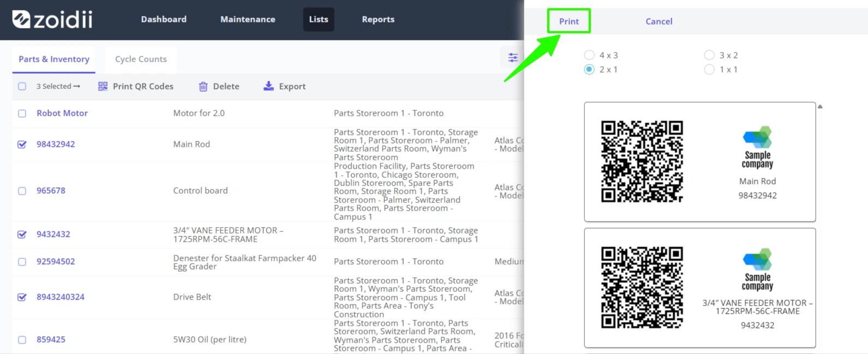
Task: Uncheck the 98432942 row checkbox
Action: coord(22,145)
